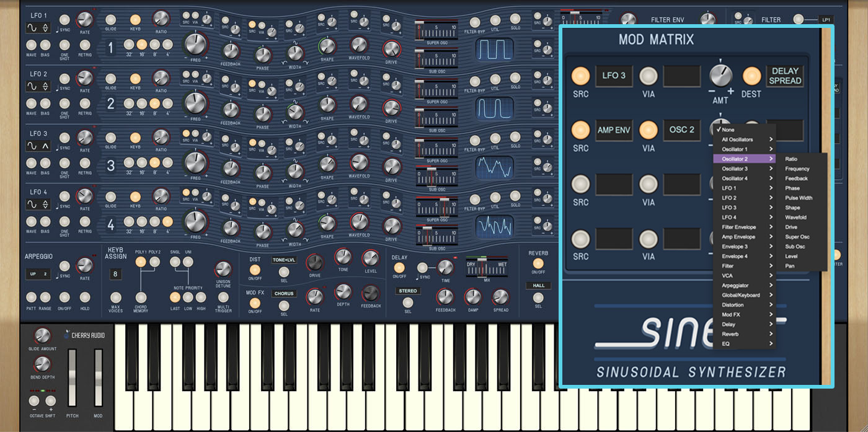The height and width of the screenshot is (432, 868).
Task: Click the GLIDE AMOUNT knob
Action: pos(42,335)
